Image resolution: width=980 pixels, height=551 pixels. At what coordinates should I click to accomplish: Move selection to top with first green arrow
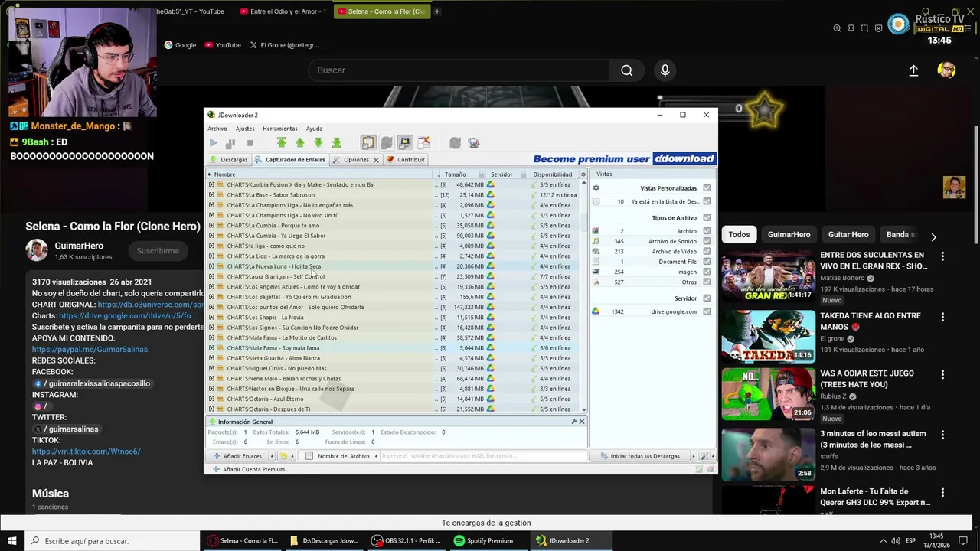click(x=281, y=143)
